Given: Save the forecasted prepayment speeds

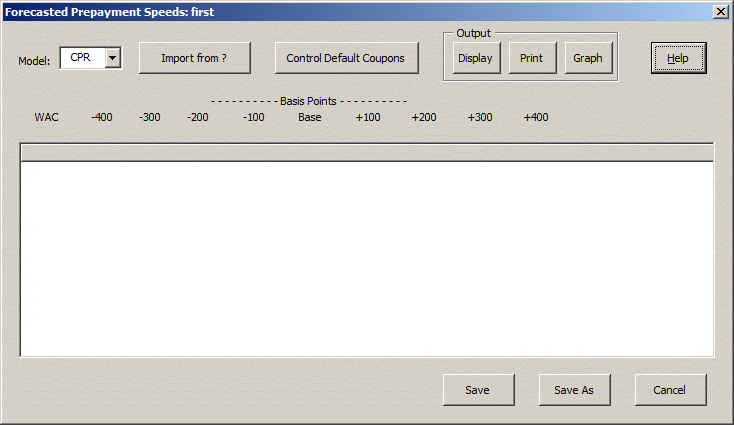Looking at the screenshot, I should [477, 390].
